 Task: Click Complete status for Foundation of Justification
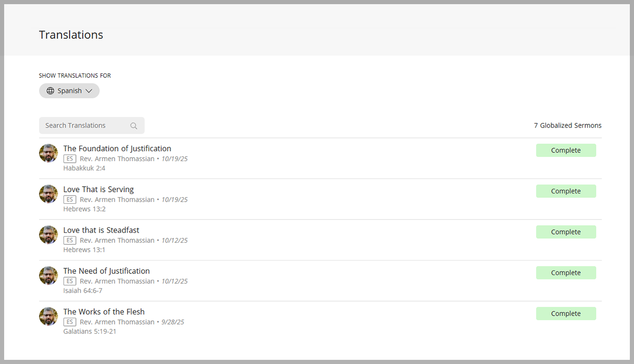(x=566, y=150)
